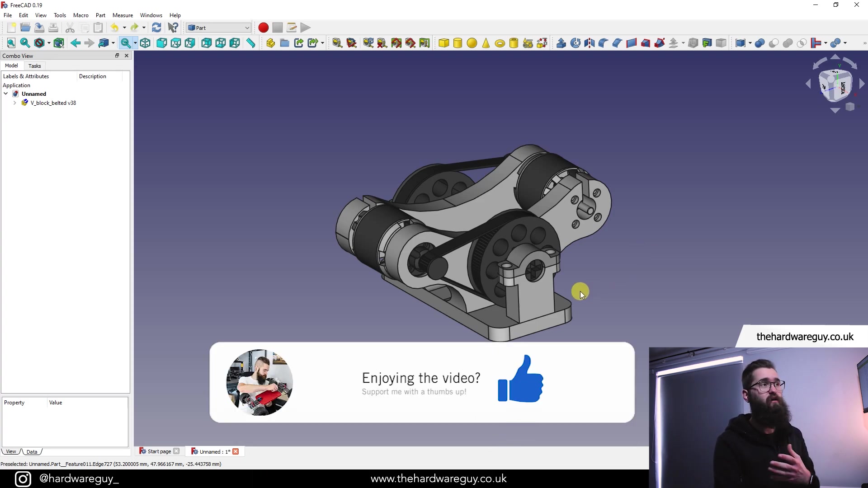Viewport: 868px width, 488px height.
Task: Click the Create box primitive icon
Action: (x=443, y=43)
